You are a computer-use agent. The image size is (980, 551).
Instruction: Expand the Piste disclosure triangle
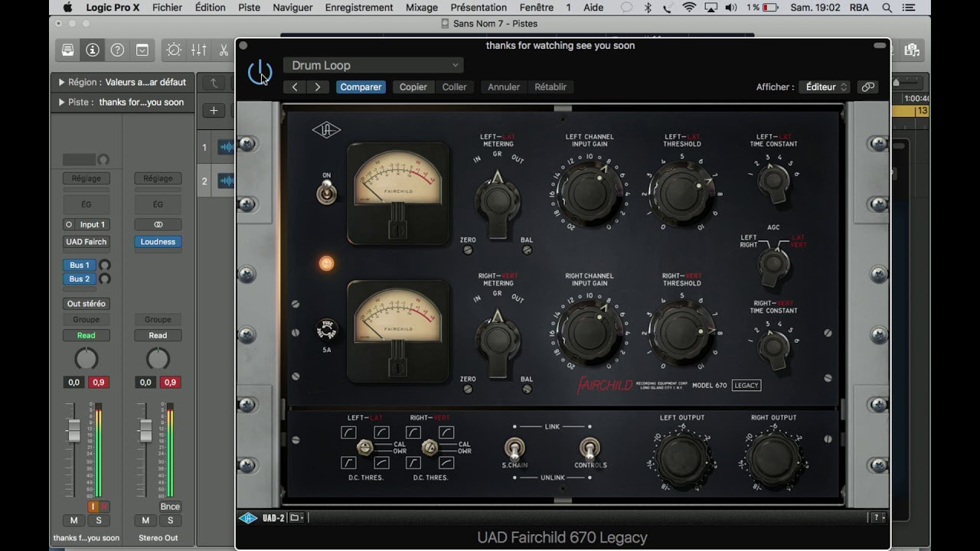pyautogui.click(x=61, y=102)
